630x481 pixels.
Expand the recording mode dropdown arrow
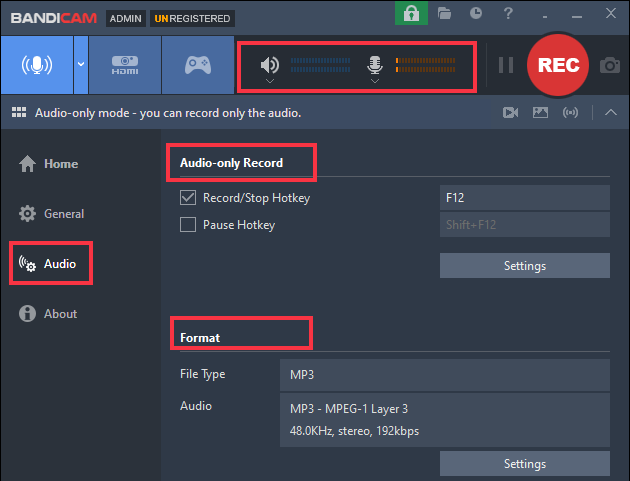click(x=81, y=65)
